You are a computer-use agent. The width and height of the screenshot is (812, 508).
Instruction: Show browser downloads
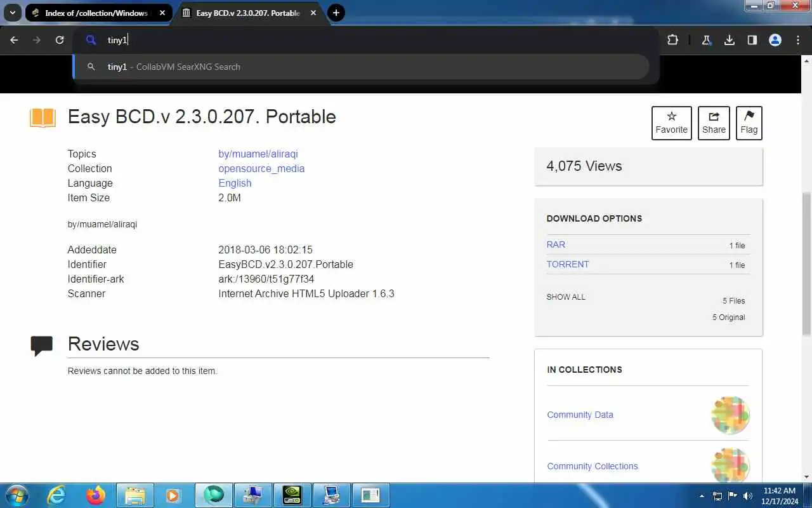[730, 40]
